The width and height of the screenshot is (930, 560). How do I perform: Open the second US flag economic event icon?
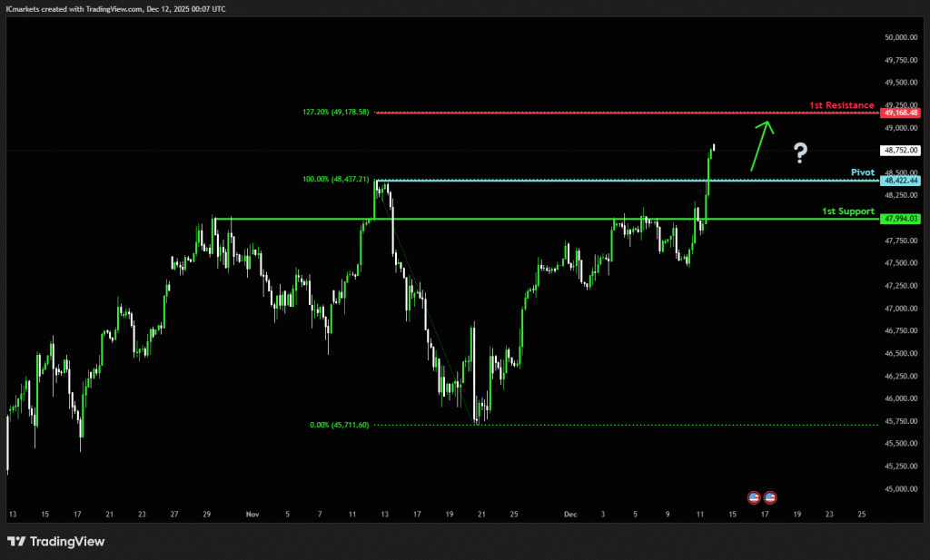770,497
